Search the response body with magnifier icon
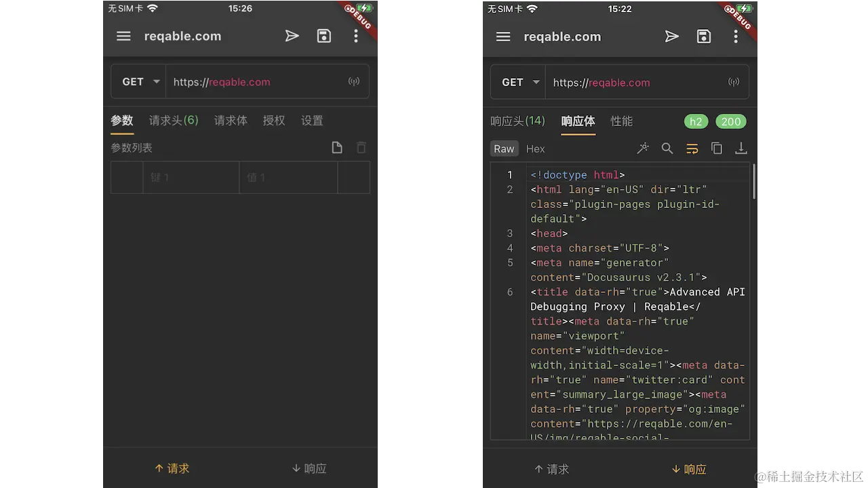The image size is (868, 488). pos(667,148)
